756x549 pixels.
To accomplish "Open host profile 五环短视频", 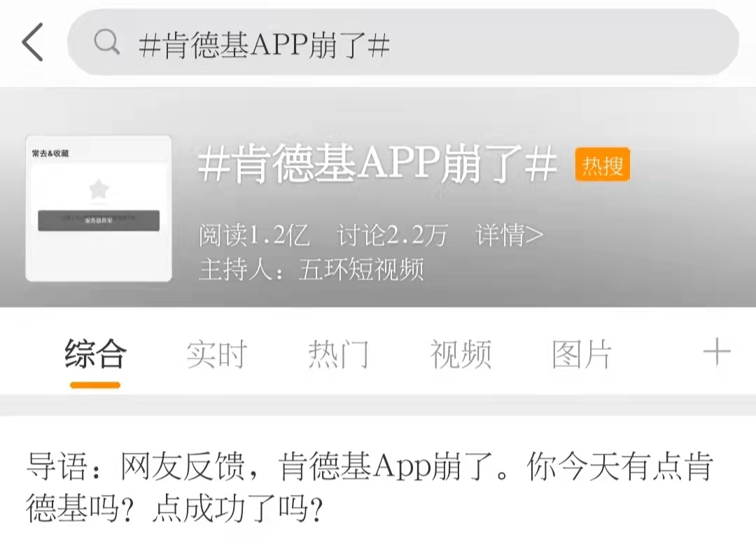I will point(362,269).
